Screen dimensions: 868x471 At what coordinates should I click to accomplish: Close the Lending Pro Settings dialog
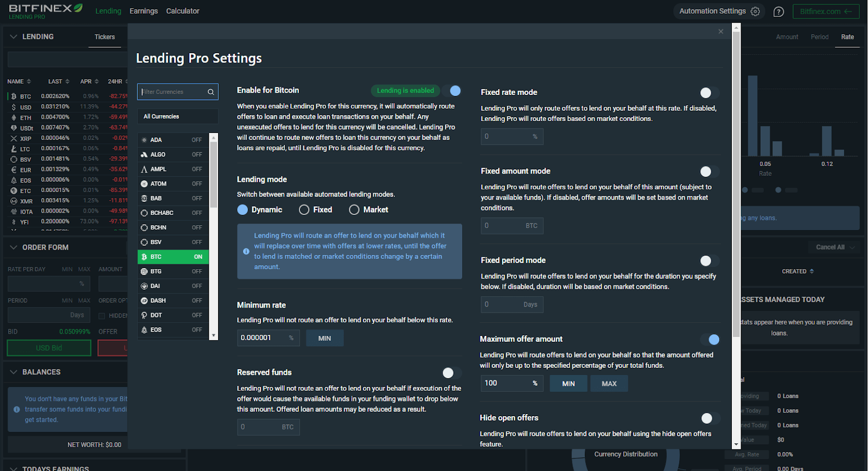pyautogui.click(x=721, y=31)
